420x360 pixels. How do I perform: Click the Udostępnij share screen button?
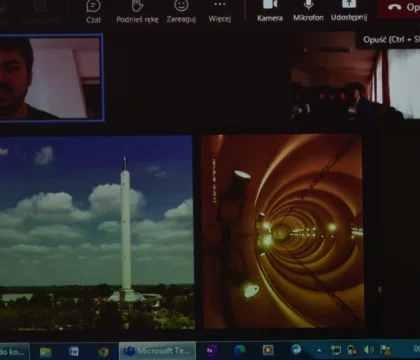coord(349,11)
